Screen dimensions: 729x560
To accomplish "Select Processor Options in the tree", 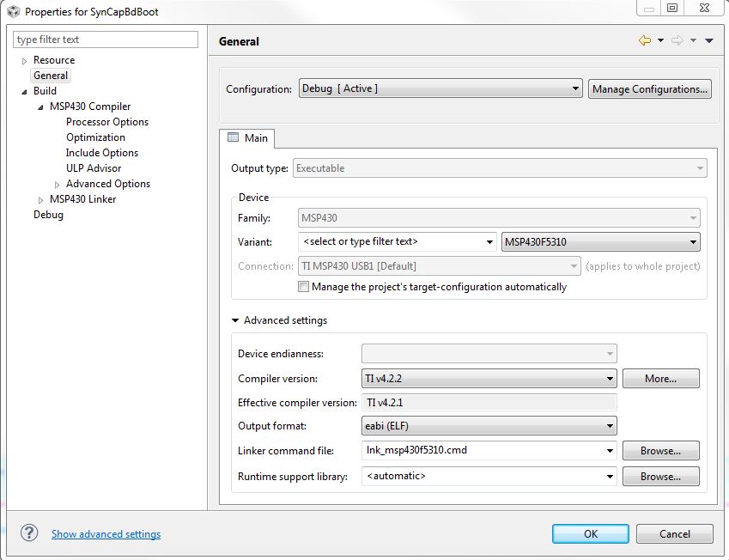I will coord(107,122).
